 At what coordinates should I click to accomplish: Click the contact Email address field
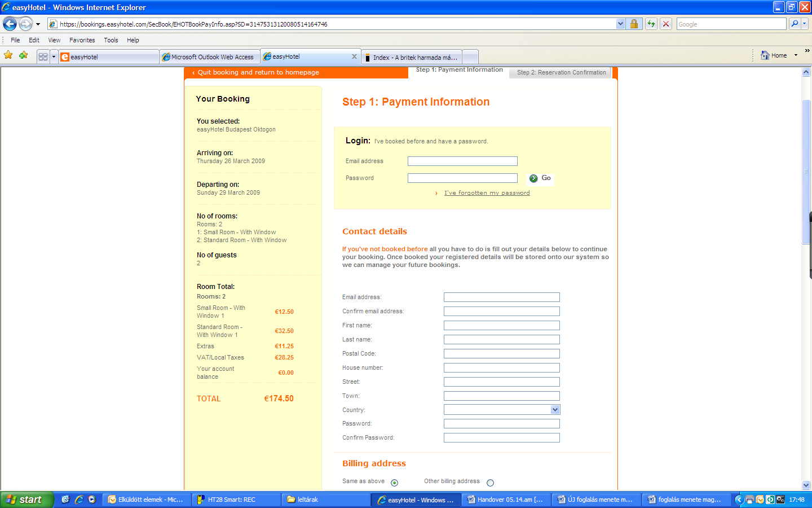coord(502,297)
